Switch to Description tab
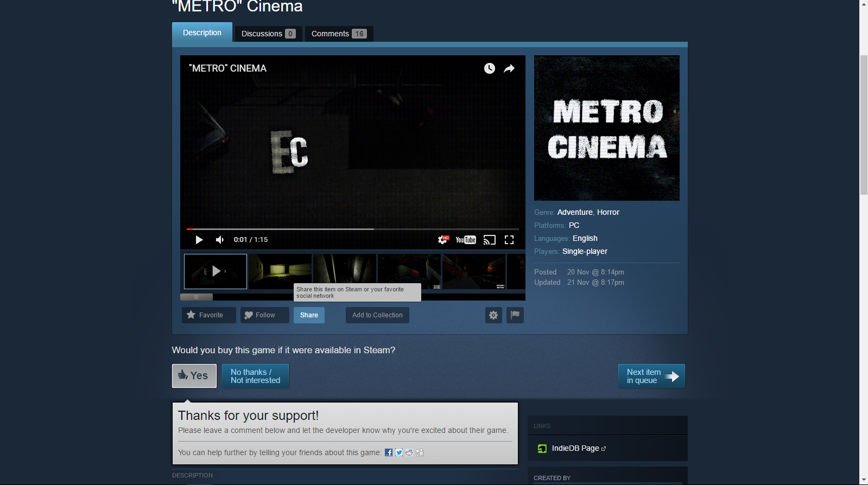This screenshot has height=485, width=868. [x=202, y=33]
